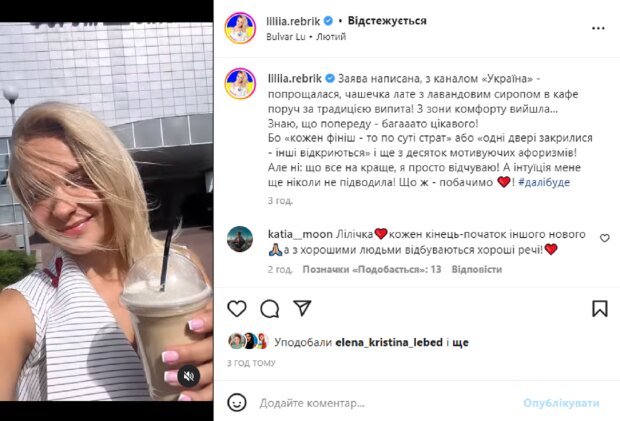Focus the Додайте коментар input field
The height and width of the screenshot is (421, 620).
(388, 403)
